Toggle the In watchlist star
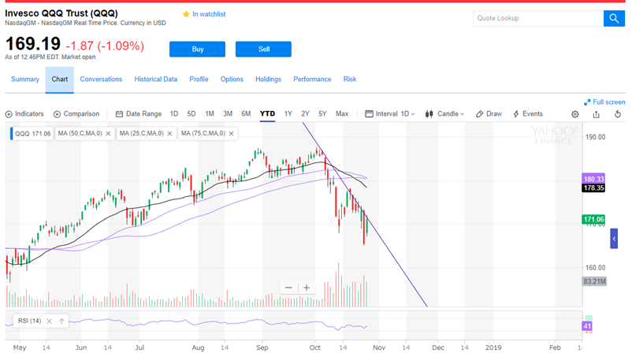 pyautogui.click(x=204, y=14)
